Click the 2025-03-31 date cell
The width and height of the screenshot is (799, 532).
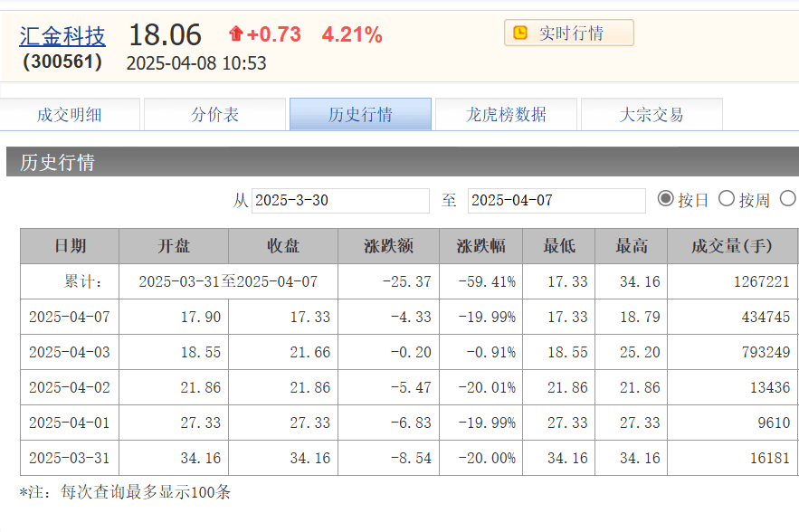click(70, 458)
